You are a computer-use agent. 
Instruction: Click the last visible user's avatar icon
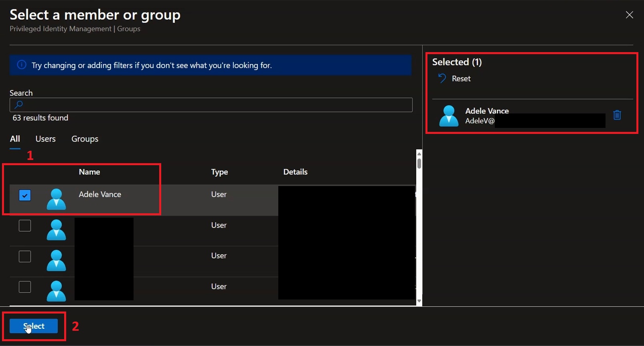point(56,291)
